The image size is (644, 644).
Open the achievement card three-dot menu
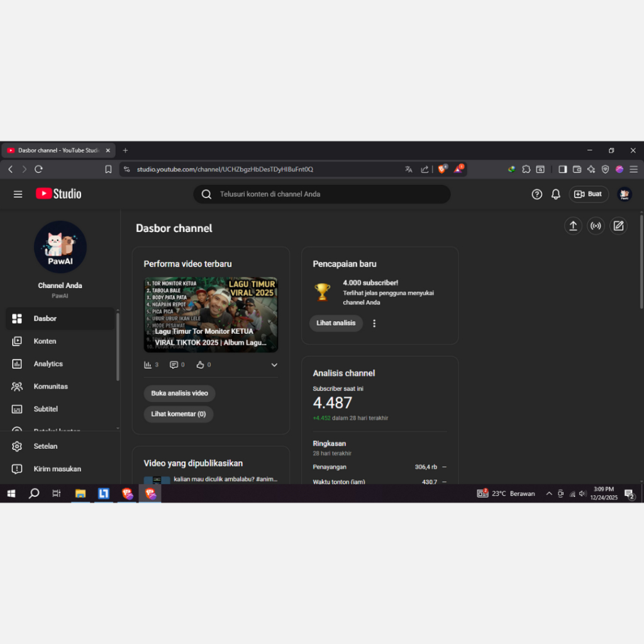(374, 323)
